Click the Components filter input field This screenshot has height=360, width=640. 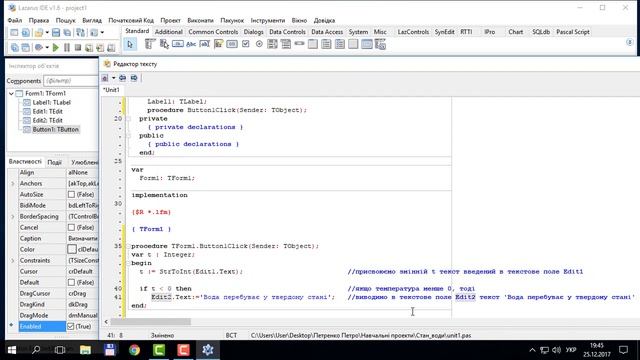[70, 81]
